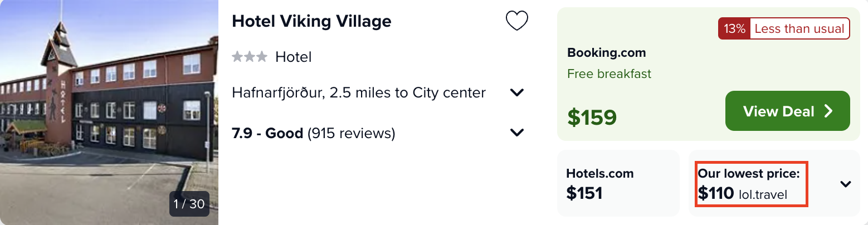
Task: Open more prices dropdown beside lol.travel
Action: (x=845, y=184)
